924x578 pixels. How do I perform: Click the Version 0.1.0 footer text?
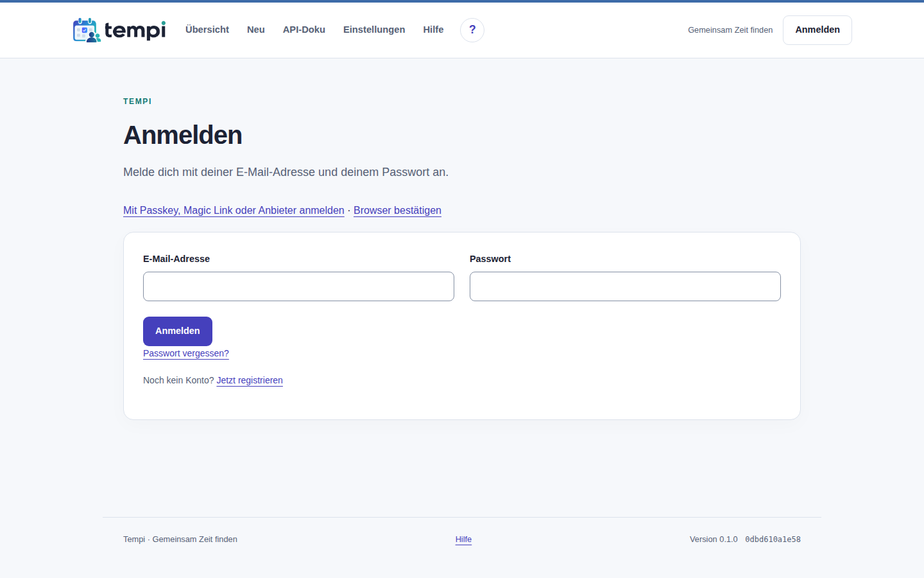[x=714, y=539]
